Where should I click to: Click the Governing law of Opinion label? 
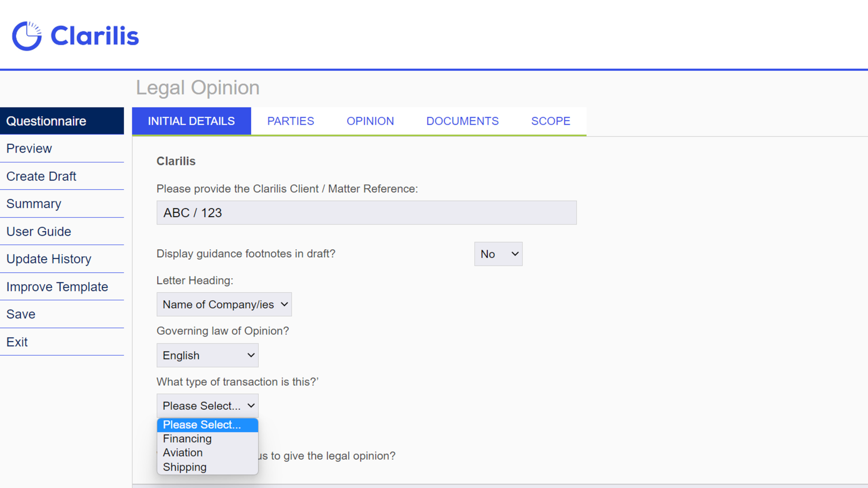click(x=222, y=331)
